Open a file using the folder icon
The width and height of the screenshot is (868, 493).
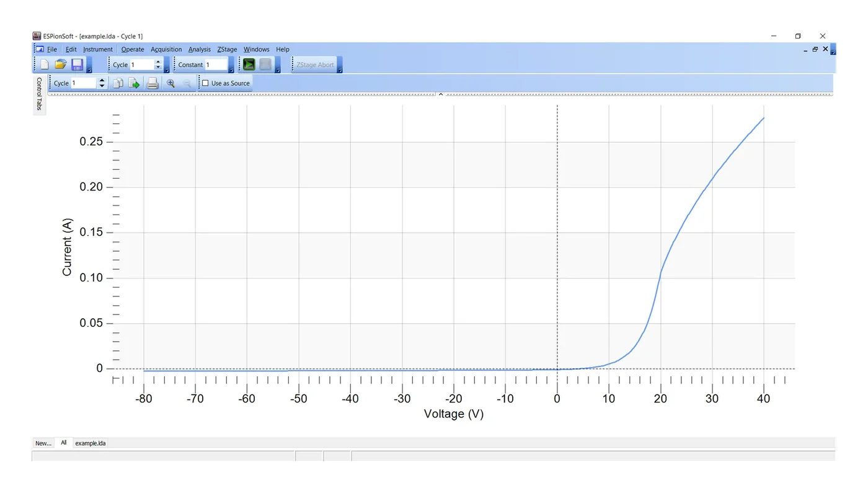coord(60,64)
